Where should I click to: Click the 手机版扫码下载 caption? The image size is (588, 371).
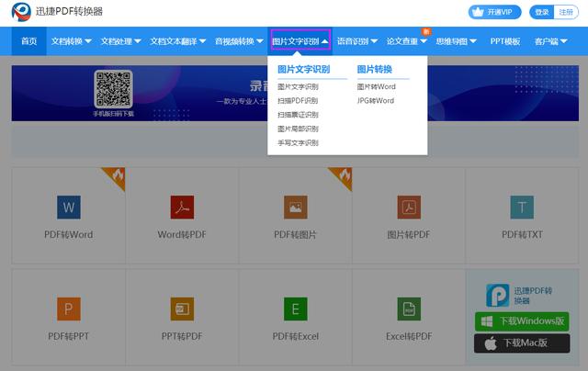click(x=113, y=114)
